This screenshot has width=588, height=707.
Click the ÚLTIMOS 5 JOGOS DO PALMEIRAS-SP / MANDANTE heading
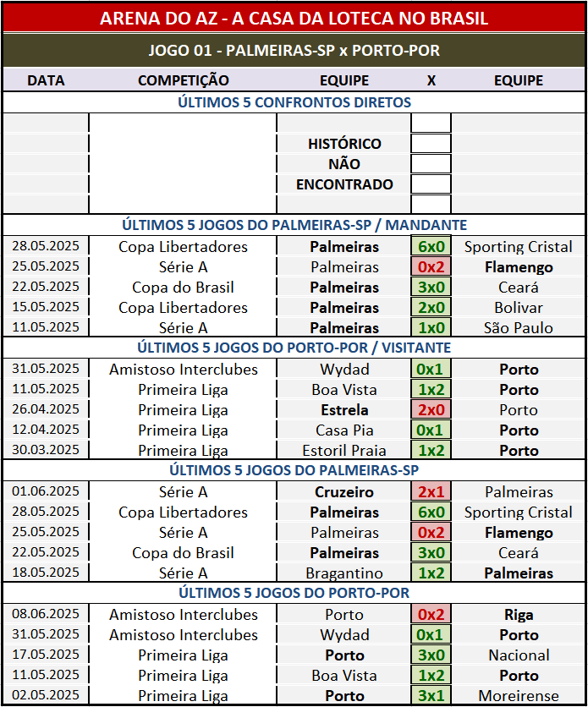coord(294,225)
